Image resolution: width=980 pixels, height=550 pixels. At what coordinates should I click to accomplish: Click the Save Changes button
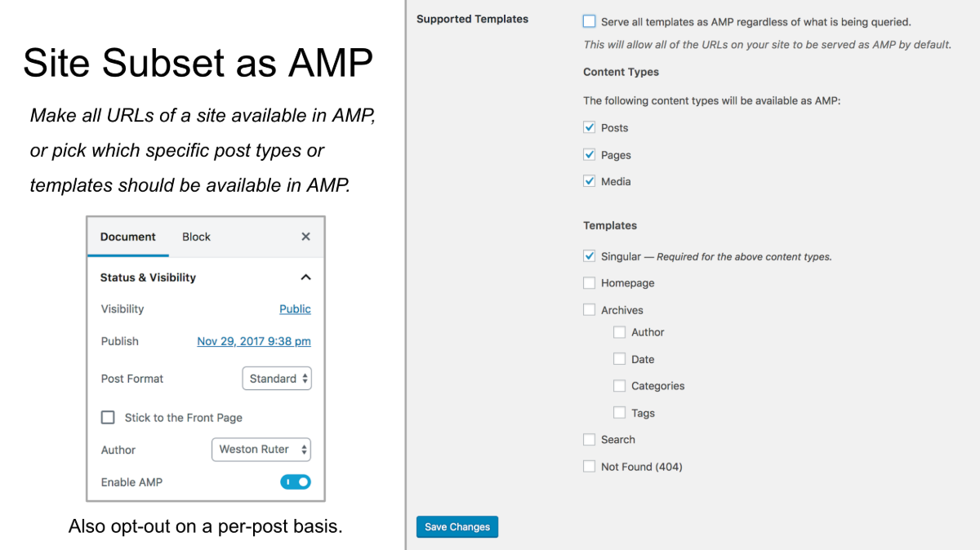click(457, 527)
